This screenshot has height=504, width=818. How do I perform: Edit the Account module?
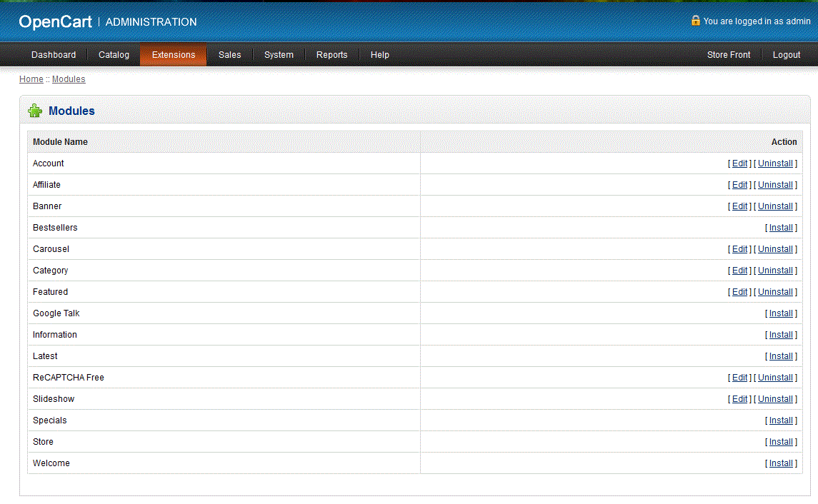tap(739, 163)
